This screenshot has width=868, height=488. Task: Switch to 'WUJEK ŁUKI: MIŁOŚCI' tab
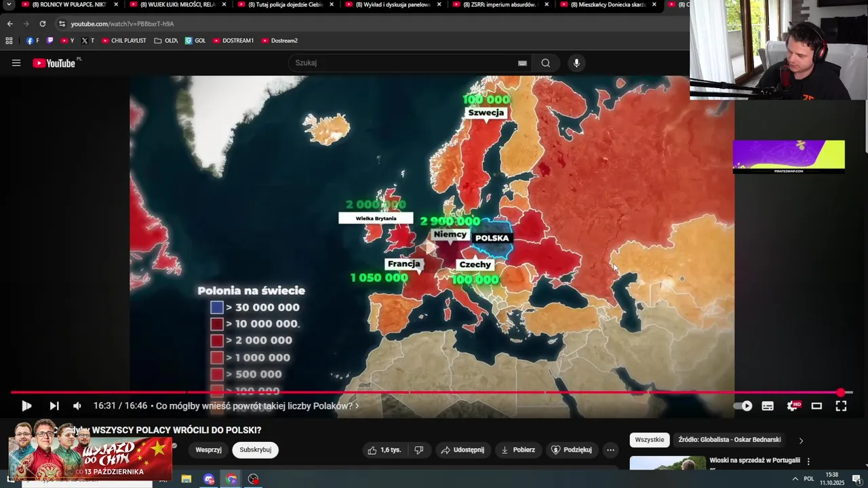coord(178,5)
